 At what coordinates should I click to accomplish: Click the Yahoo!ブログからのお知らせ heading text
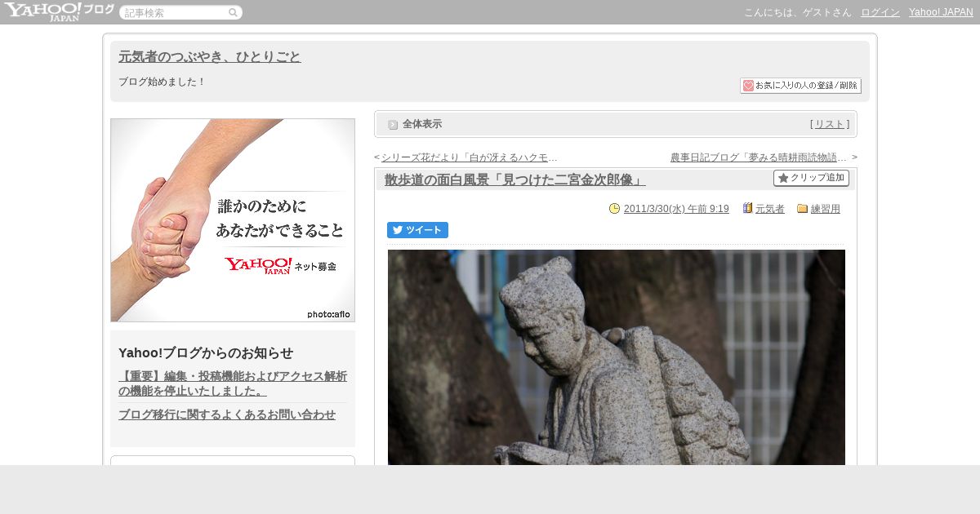coord(206,352)
